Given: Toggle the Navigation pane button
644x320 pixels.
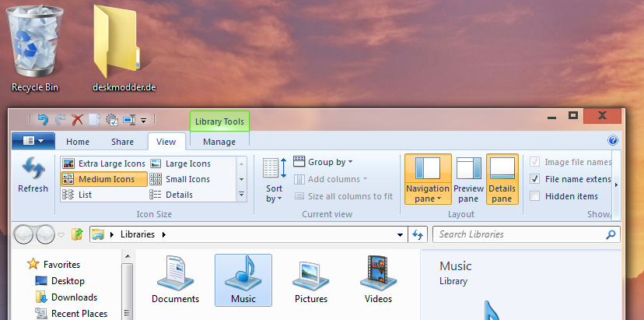Looking at the screenshot, I should point(428,179).
